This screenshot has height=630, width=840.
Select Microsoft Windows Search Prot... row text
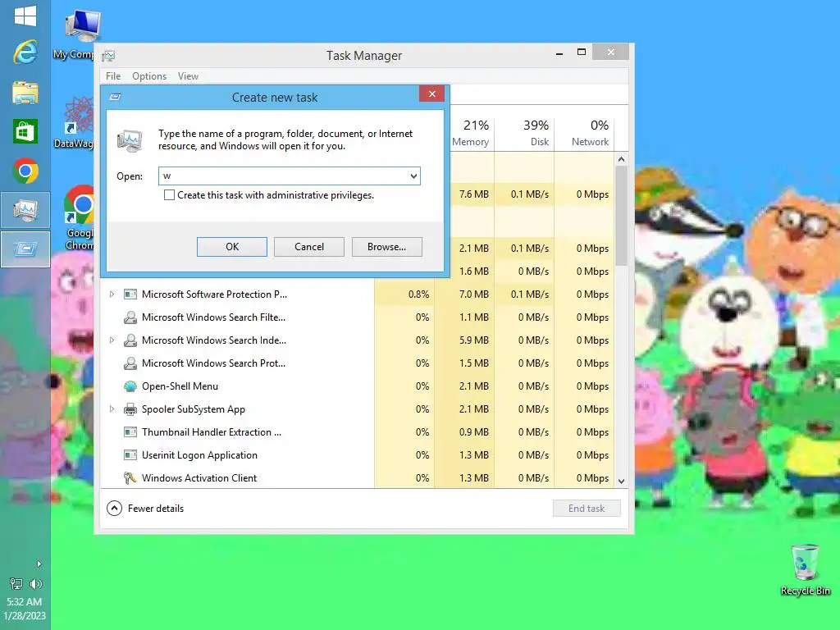pos(213,363)
